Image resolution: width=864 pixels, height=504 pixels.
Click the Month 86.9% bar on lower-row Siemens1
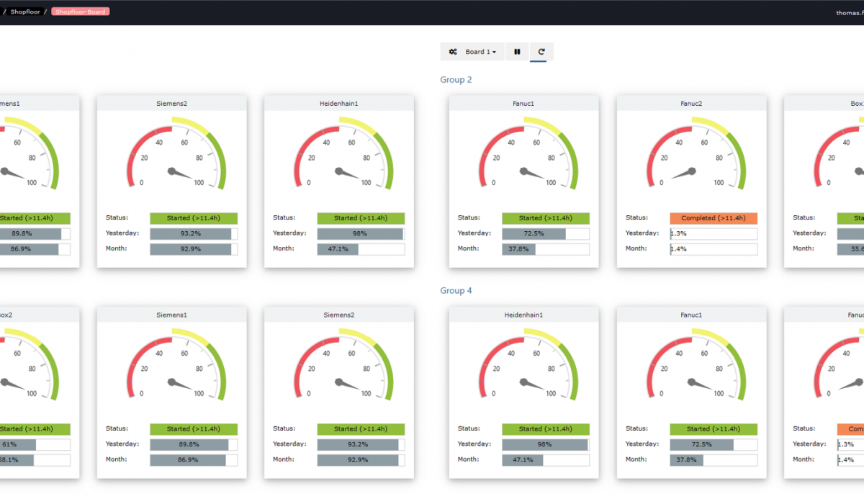(194, 460)
